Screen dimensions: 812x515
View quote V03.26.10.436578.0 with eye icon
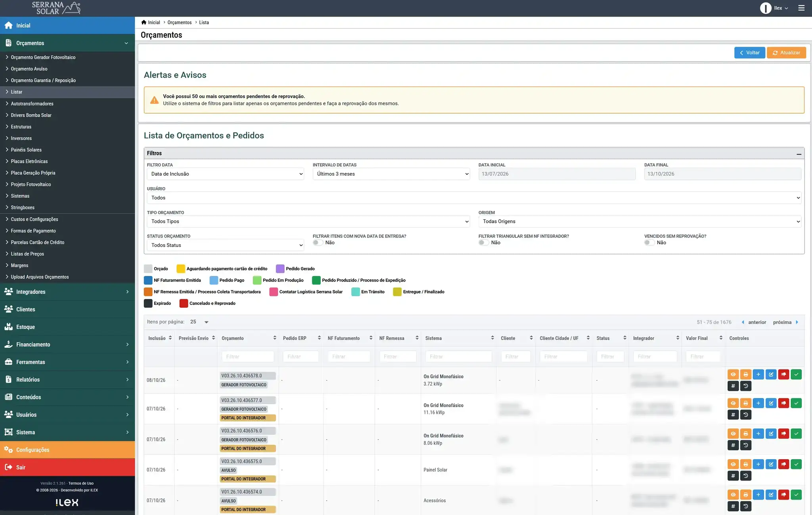(733, 374)
